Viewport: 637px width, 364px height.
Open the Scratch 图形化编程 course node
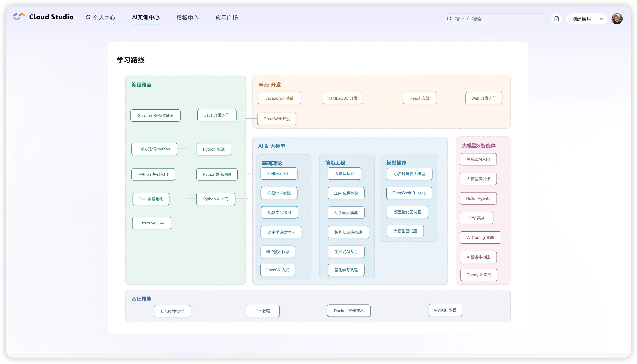pyautogui.click(x=155, y=116)
